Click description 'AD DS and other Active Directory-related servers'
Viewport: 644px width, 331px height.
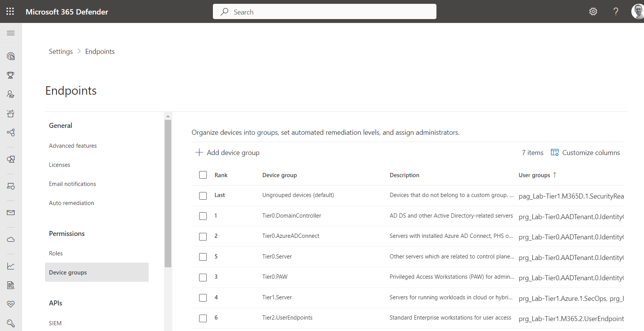point(451,216)
